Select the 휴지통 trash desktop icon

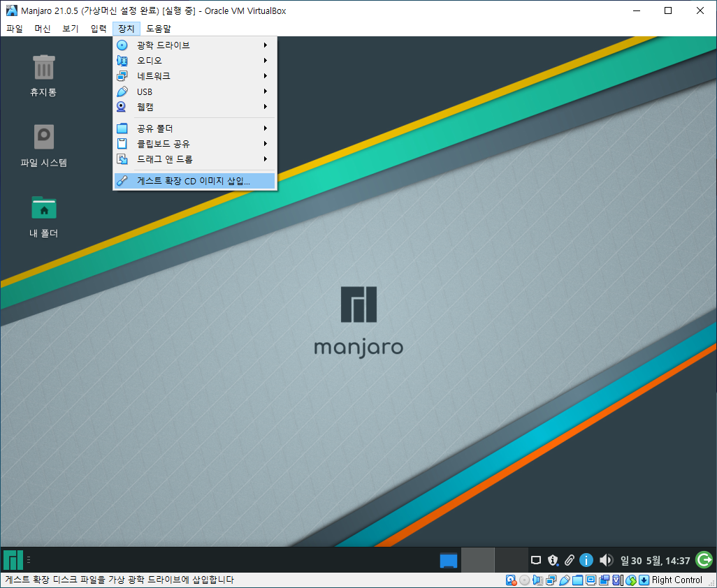point(43,75)
